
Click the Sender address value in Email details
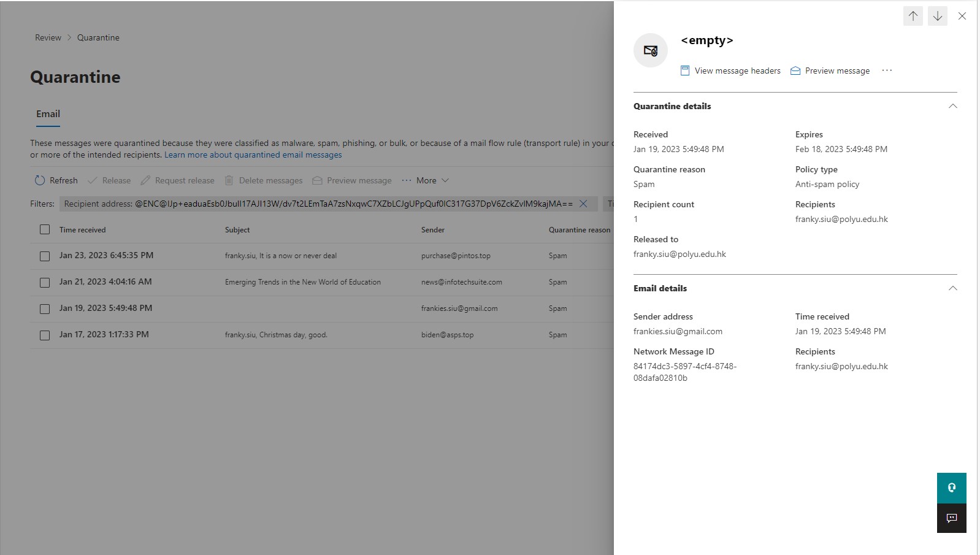coord(678,331)
